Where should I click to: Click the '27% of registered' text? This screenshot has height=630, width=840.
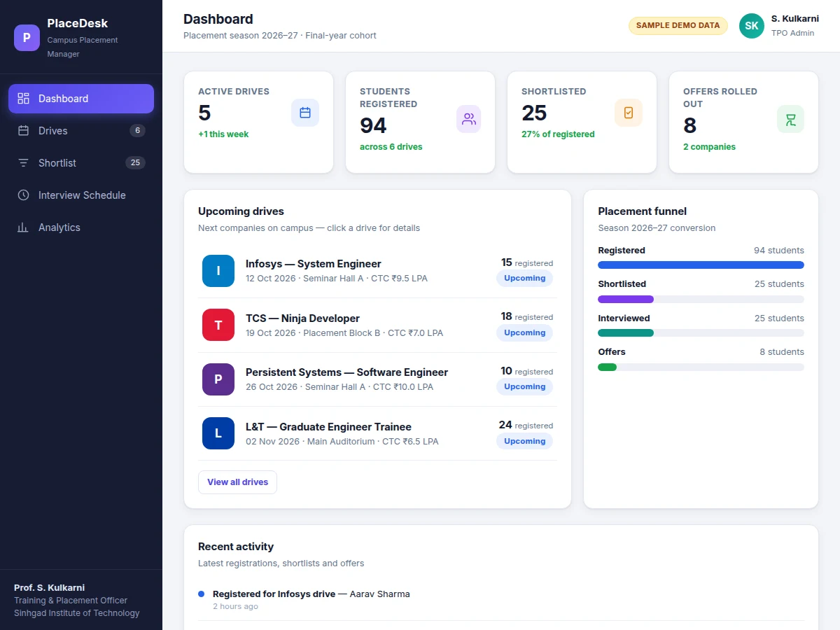(x=558, y=134)
